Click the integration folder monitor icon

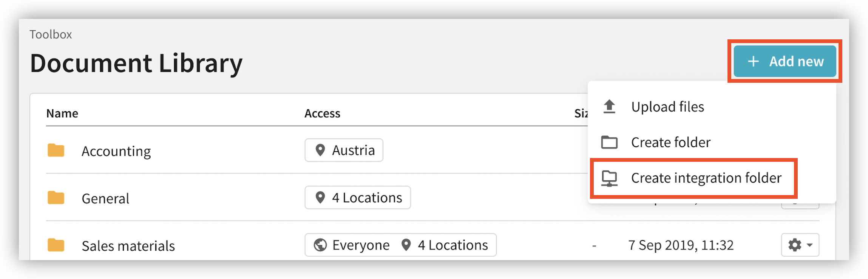(609, 178)
